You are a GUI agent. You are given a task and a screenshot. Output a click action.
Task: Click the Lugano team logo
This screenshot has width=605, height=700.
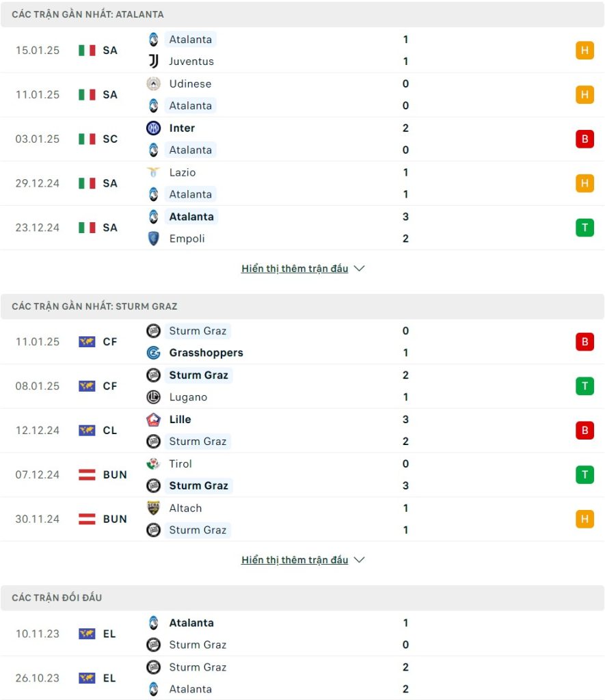click(x=154, y=397)
